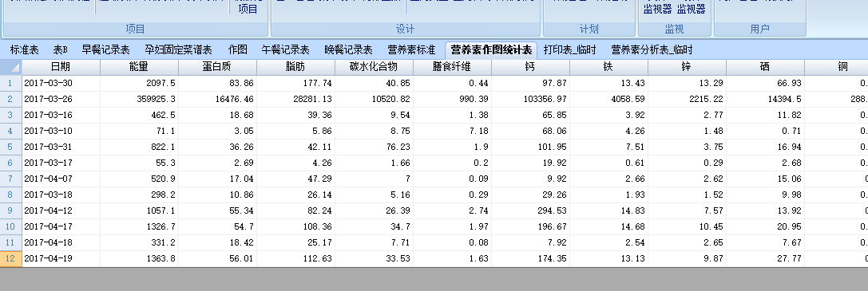Select highlighted row header number 12
The image size is (868, 291).
point(11,259)
